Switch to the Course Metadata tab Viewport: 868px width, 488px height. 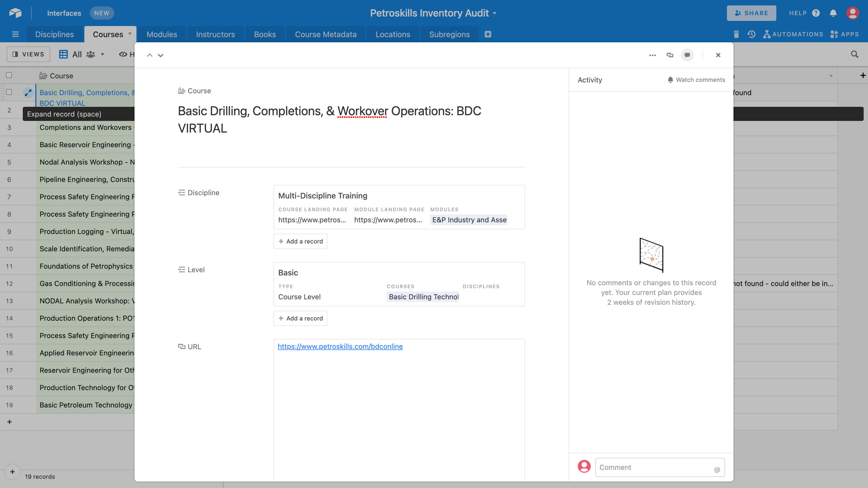tap(325, 34)
